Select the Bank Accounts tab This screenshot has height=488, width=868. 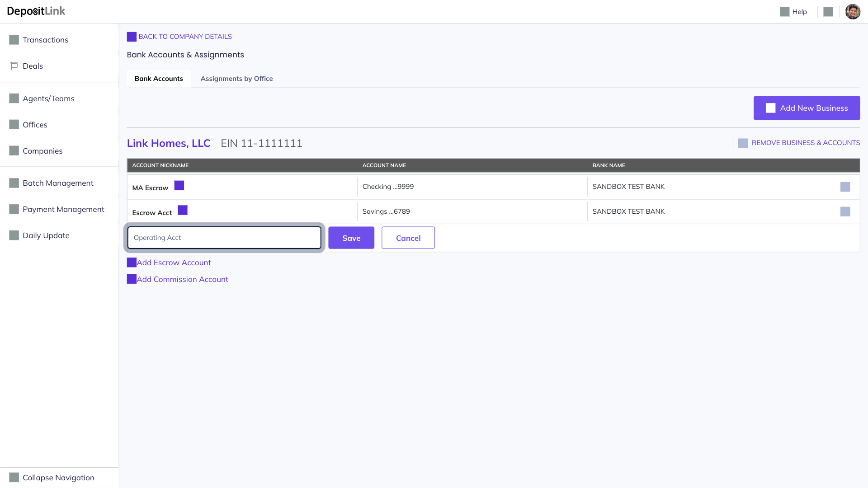(x=159, y=79)
